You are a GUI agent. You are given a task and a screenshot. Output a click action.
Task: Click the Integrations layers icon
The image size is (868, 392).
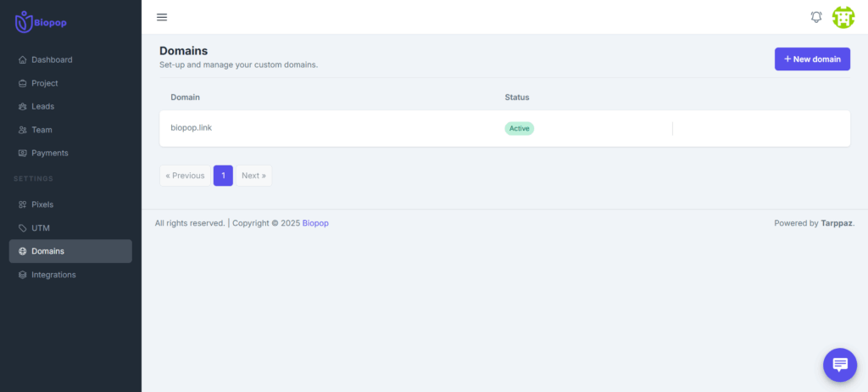point(23,275)
